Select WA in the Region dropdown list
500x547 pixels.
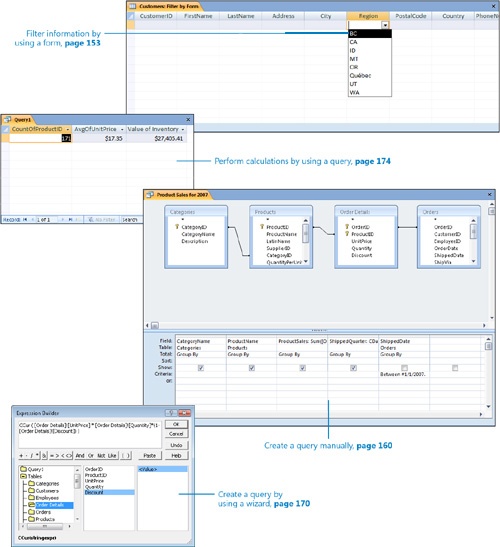355,92
